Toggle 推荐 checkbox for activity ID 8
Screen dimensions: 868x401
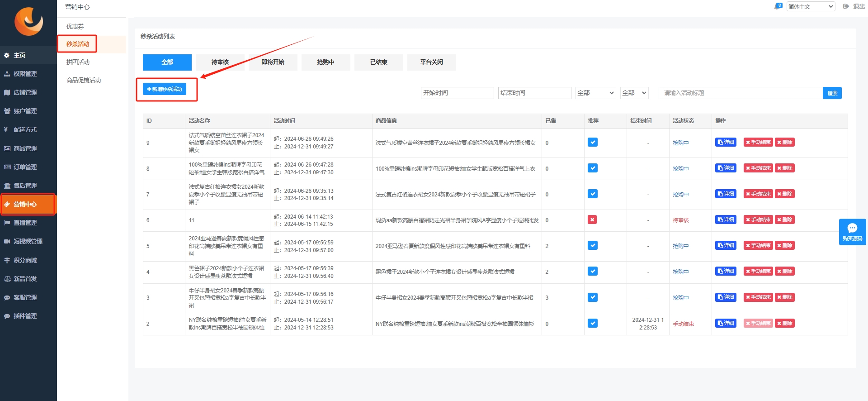[x=593, y=168]
